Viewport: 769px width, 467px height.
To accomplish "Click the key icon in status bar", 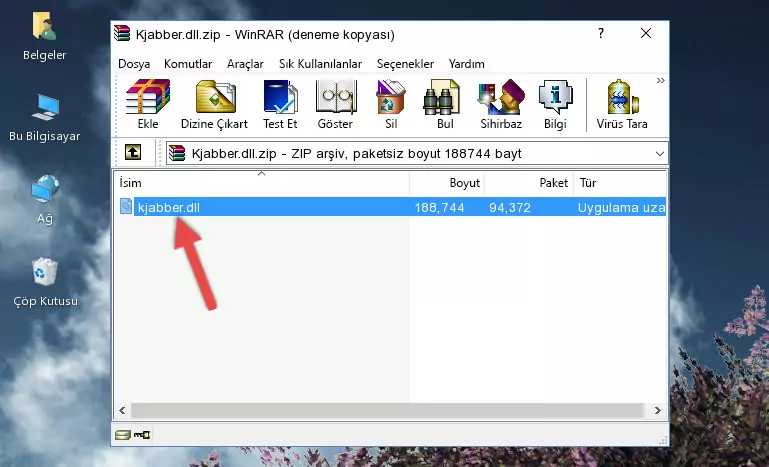I will click(142, 435).
